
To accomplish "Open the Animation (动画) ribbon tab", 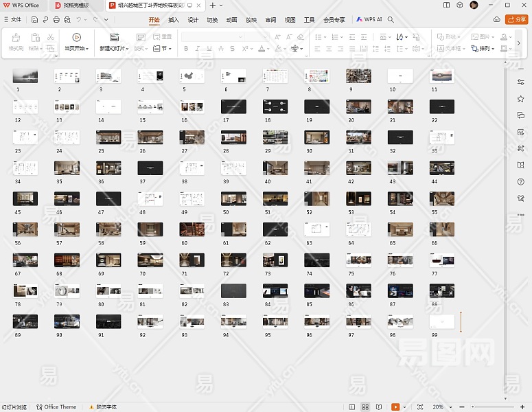I will [232, 20].
